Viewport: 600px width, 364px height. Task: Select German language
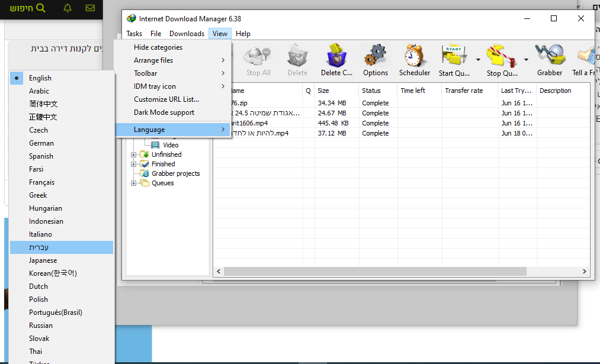pos(62,143)
